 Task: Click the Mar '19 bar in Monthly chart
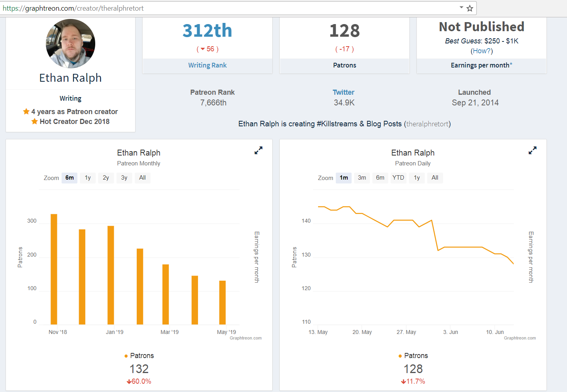pyautogui.click(x=166, y=294)
